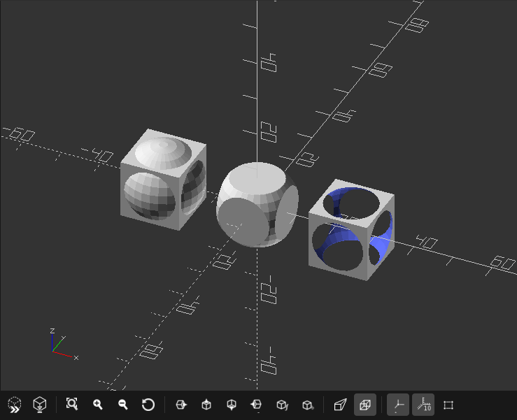Toggle Orthogonal projection mode
Viewport: 517px width, 420px height.
pos(365,405)
